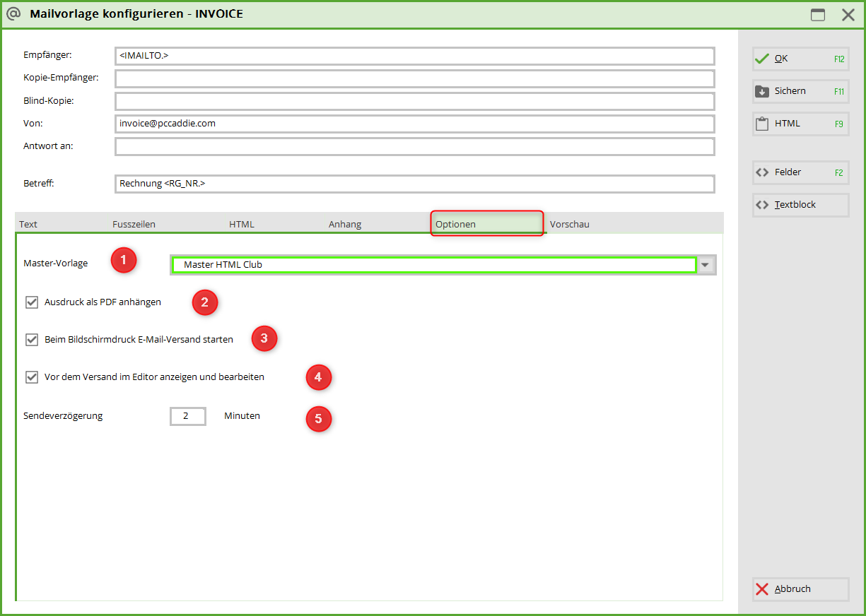Click the HTML clipboard icon
Image resolution: width=866 pixels, height=616 pixels.
click(x=761, y=124)
